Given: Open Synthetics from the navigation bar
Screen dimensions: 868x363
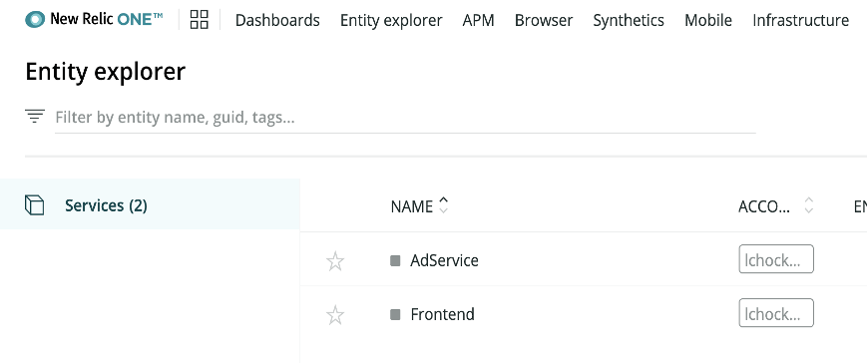Looking at the screenshot, I should pyautogui.click(x=629, y=21).
